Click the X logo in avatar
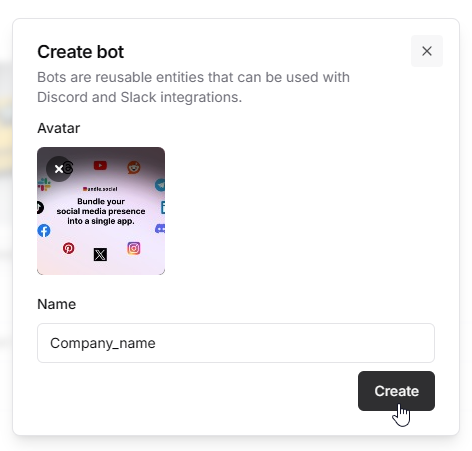Viewport: 472px width, 451px height. pyautogui.click(x=100, y=255)
